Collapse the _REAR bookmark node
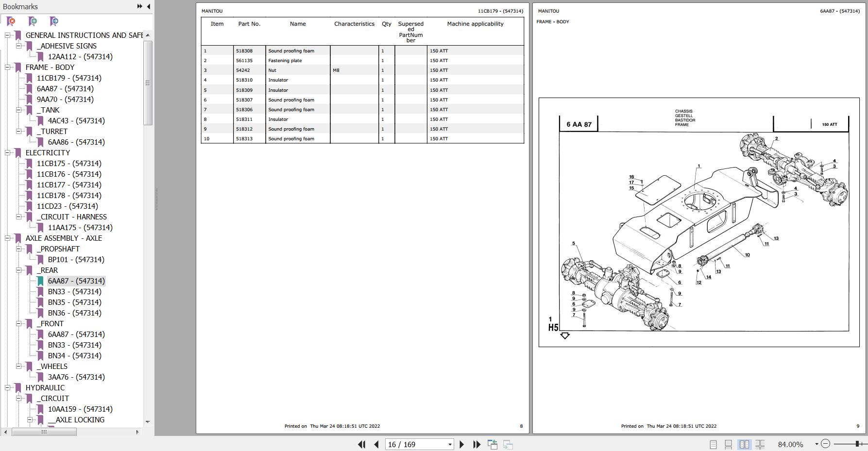This screenshot has width=868, height=451. click(x=18, y=270)
